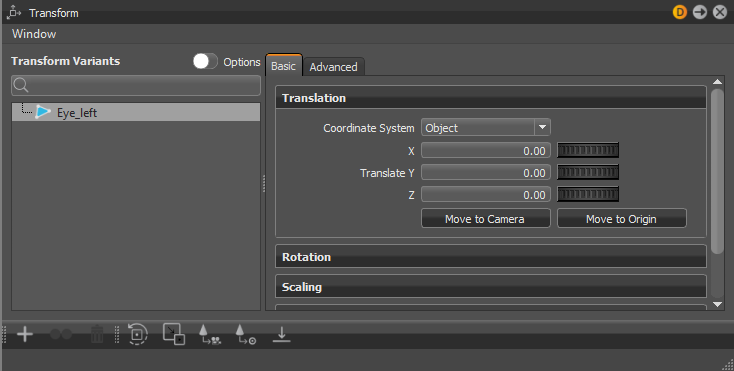Viewport: 734px width, 371px height.
Task: Click the Translate Y value field
Action: (485, 172)
